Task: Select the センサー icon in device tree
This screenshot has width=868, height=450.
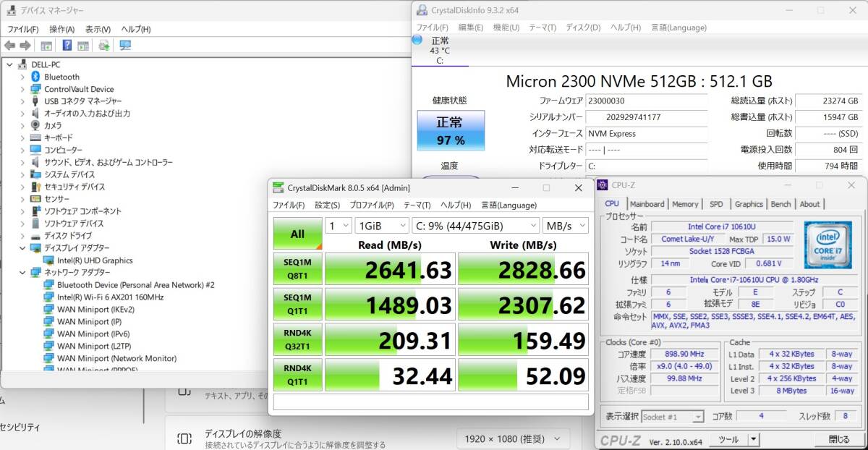Action: (x=35, y=199)
